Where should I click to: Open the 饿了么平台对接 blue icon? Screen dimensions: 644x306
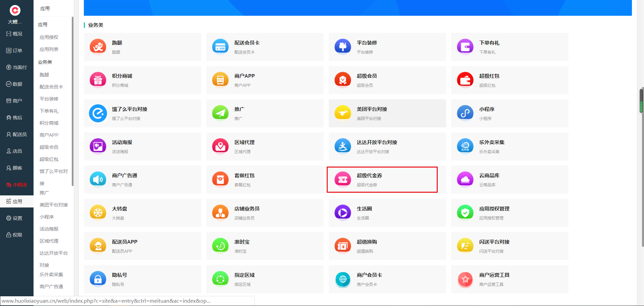pyautogui.click(x=98, y=113)
